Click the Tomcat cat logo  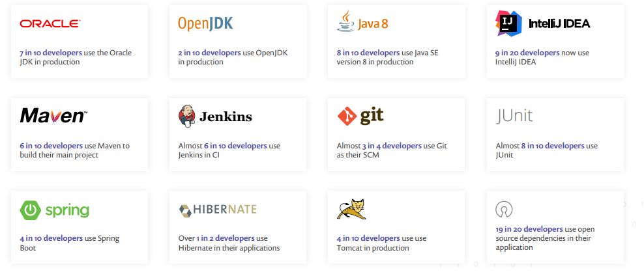[351, 209]
